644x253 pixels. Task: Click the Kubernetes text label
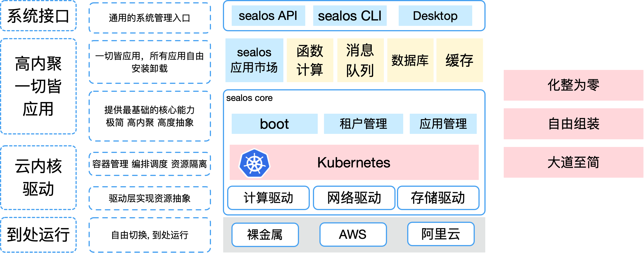point(354,163)
